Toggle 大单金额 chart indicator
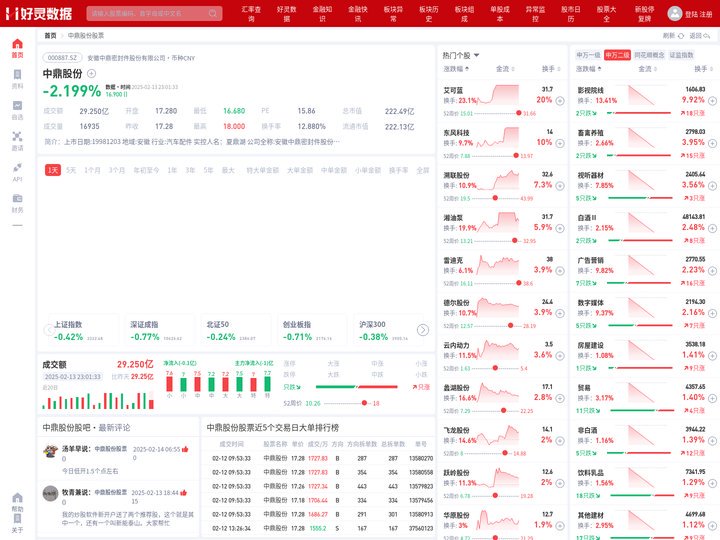 300,170
